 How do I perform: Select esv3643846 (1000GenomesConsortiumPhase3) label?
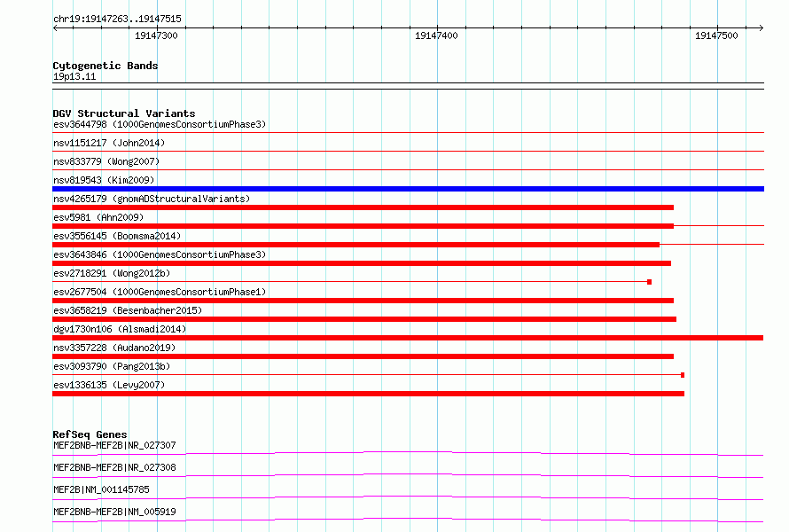(160, 254)
